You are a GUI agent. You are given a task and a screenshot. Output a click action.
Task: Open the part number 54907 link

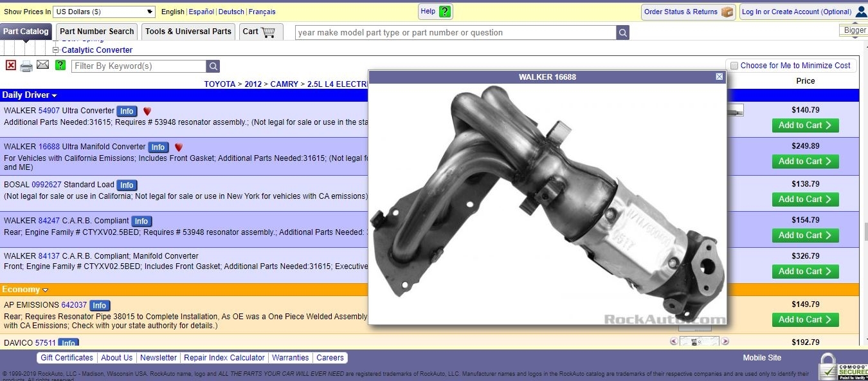pyautogui.click(x=49, y=111)
